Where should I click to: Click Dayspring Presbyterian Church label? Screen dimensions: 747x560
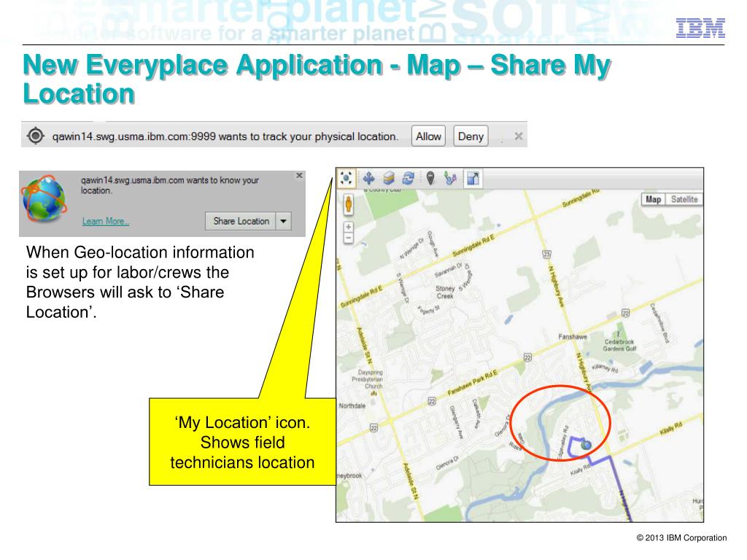point(368,379)
